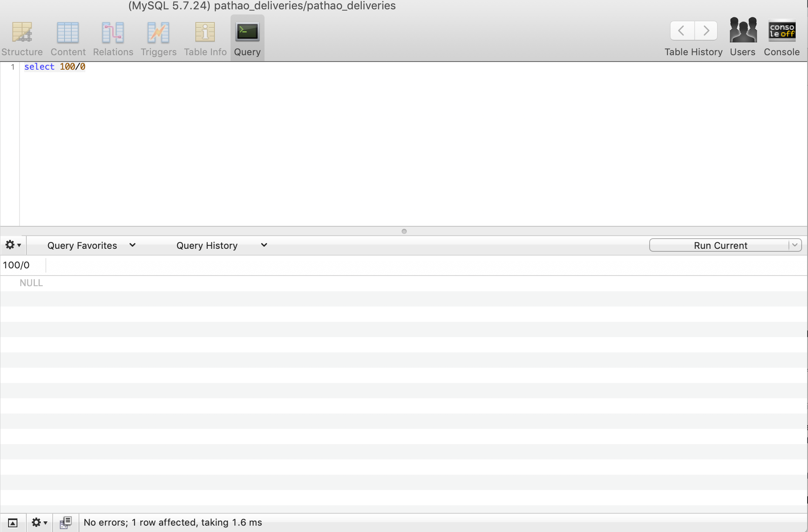The image size is (808, 532).
Task: Go forward in Table History
Action: [706, 31]
